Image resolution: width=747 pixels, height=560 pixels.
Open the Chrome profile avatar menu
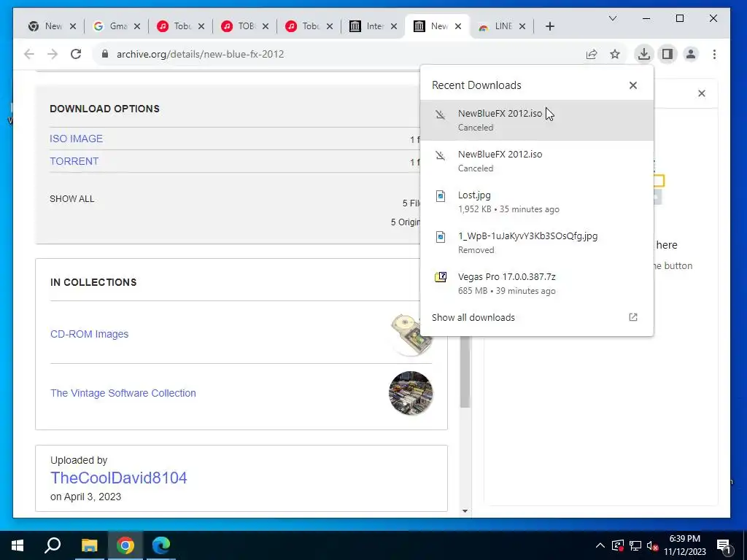[691, 54]
